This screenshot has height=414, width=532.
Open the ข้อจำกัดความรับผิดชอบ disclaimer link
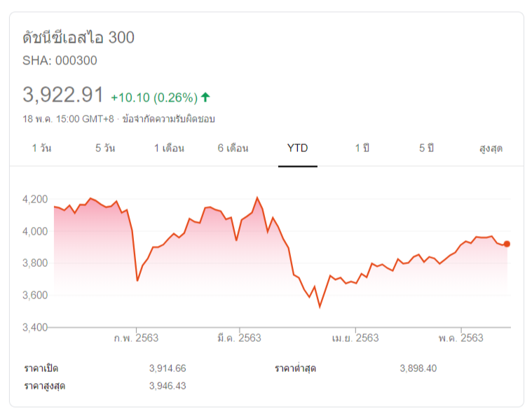point(168,119)
